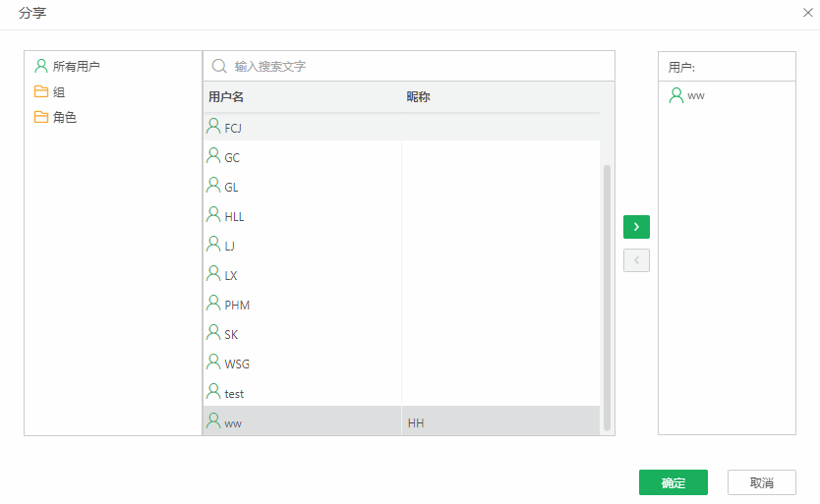Click the user icon beside SK
Image resolution: width=820 pixels, height=504 pixels.
tap(213, 332)
